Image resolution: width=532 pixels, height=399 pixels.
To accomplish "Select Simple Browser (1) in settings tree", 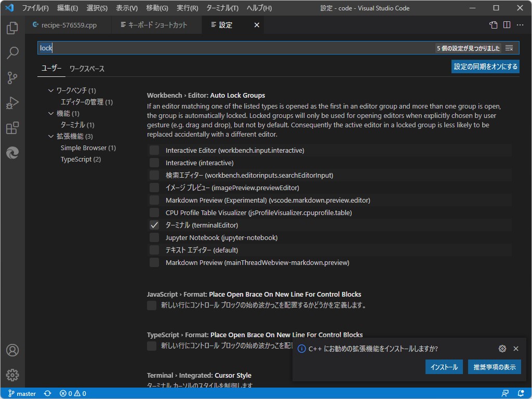I will (x=88, y=148).
